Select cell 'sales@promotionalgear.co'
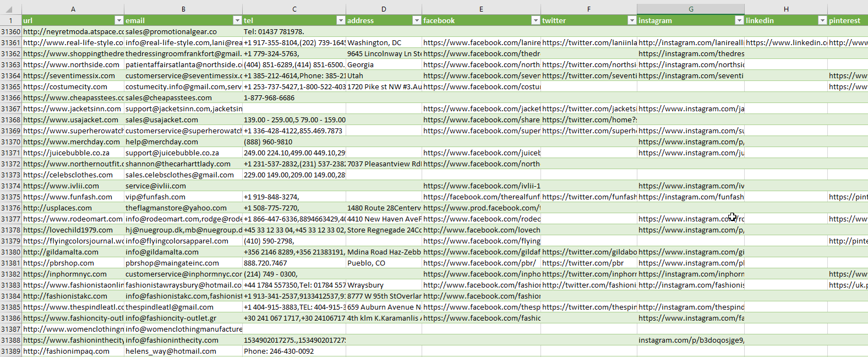The width and height of the screenshot is (868, 357). pos(183,31)
